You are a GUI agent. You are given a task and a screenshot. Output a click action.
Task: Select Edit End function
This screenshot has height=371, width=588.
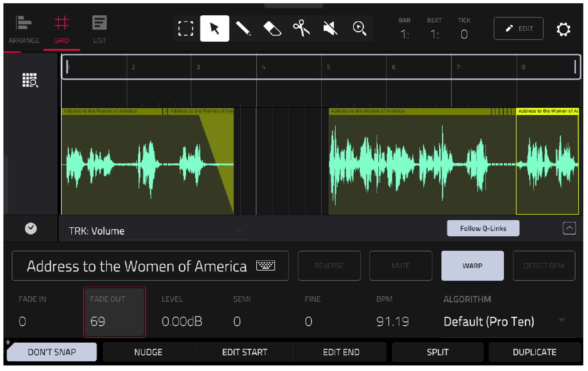point(341,352)
